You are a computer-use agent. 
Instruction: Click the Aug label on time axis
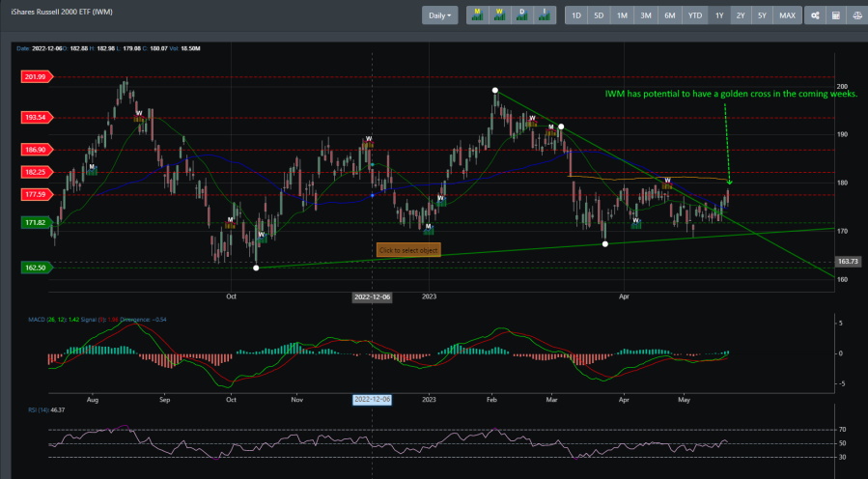point(93,399)
